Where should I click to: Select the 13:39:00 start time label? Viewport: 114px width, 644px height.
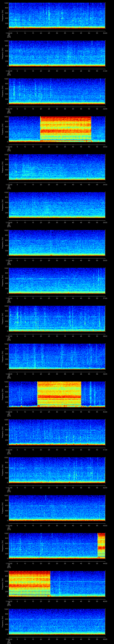tap(9, 412)
